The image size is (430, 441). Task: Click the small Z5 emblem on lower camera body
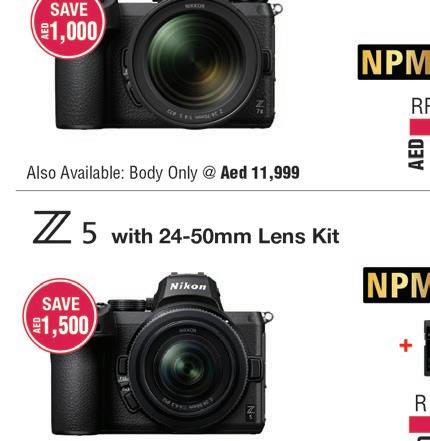point(251,412)
